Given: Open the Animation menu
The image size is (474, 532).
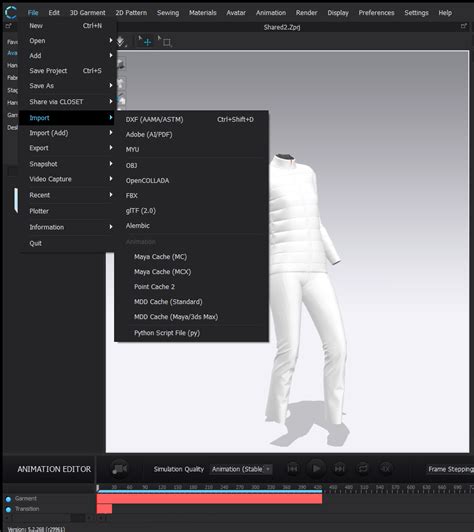Looking at the screenshot, I should [x=271, y=13].
